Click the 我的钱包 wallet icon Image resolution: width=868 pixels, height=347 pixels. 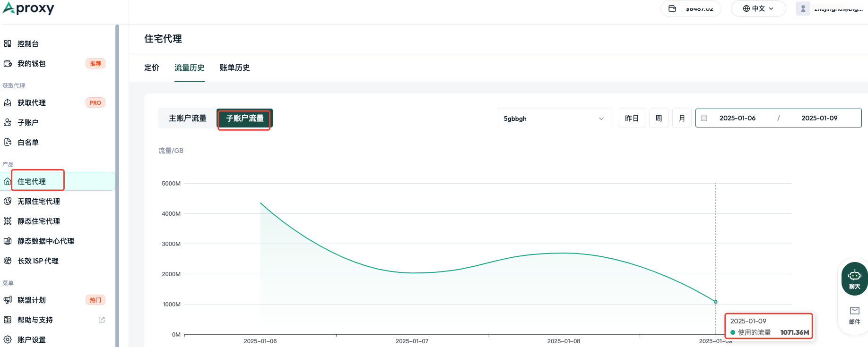(8, 63)
